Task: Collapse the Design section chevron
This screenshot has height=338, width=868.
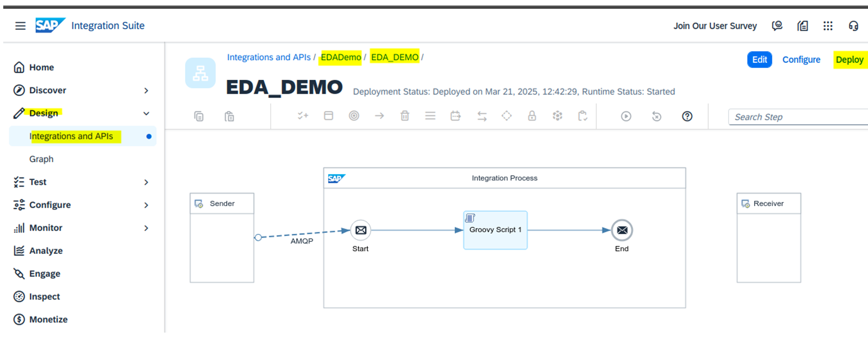Action: coord(146,113)
